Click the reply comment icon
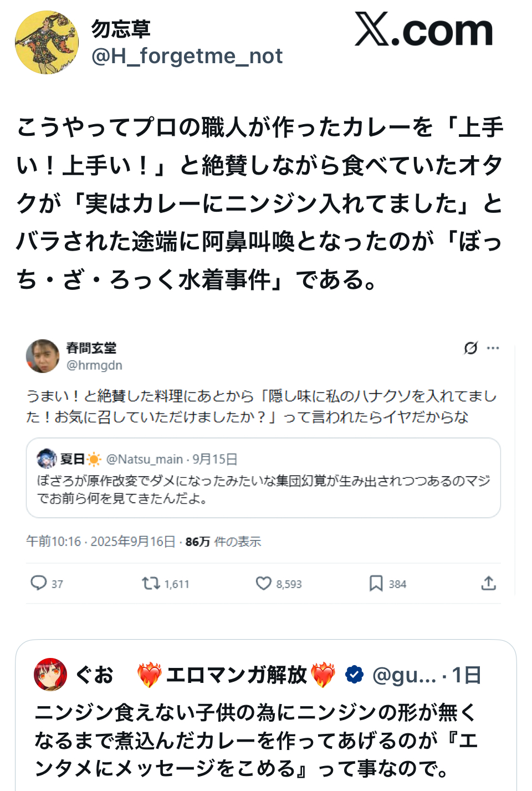 coord(38,583)
